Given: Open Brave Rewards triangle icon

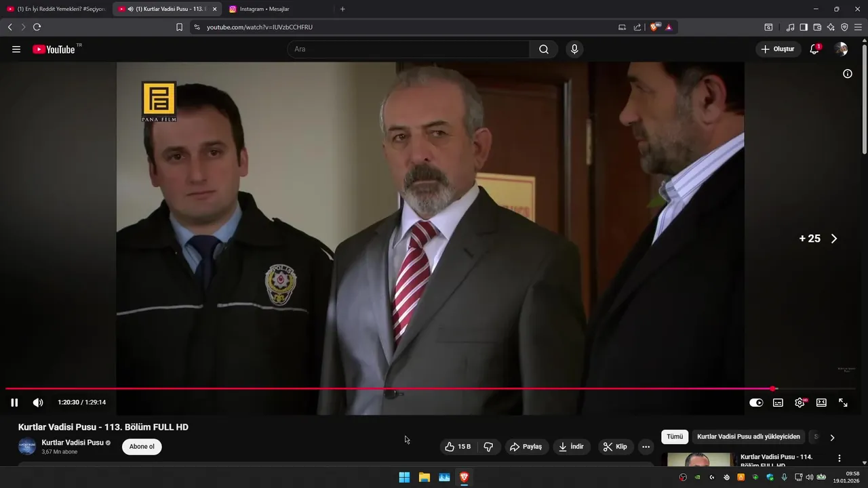Looking at the screenshot, I should click(669, 27).
